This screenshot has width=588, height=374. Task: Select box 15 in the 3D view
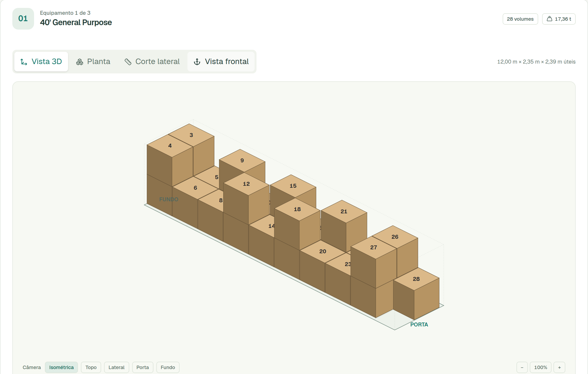click(293, 186)
